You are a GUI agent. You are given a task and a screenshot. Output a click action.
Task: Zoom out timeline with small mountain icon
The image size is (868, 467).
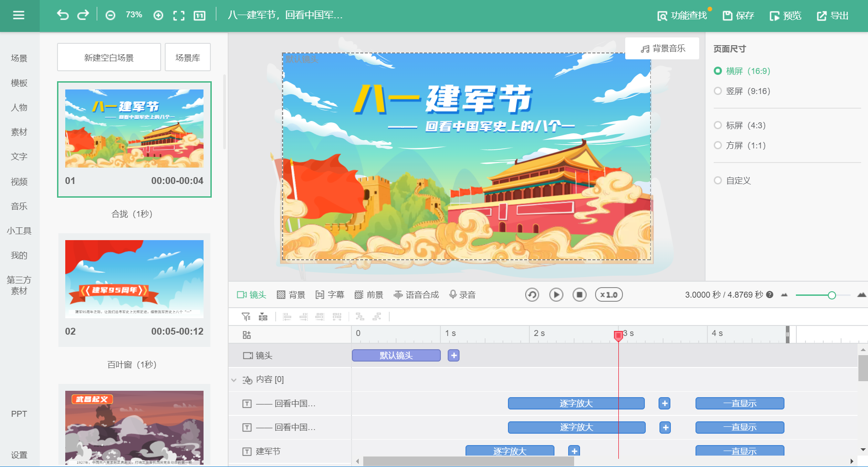pyautogui.click(x=784, y=295)
